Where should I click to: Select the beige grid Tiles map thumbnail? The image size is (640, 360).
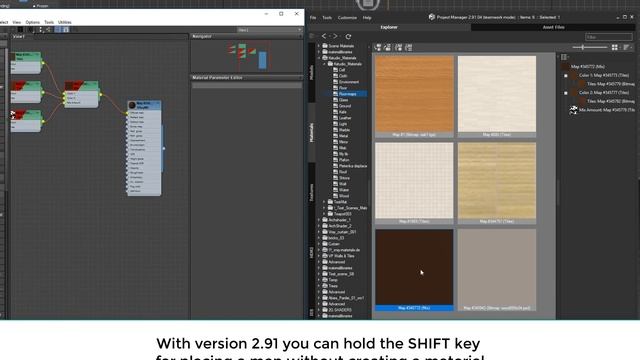point(414,183)
